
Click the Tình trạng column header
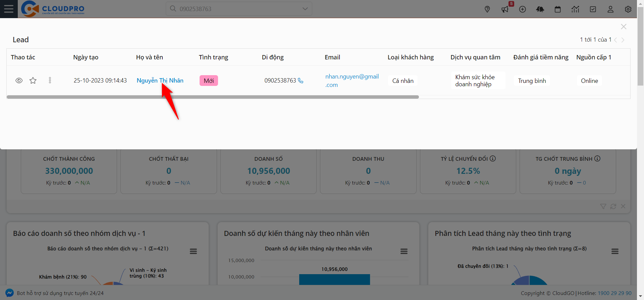pos(213,57)
